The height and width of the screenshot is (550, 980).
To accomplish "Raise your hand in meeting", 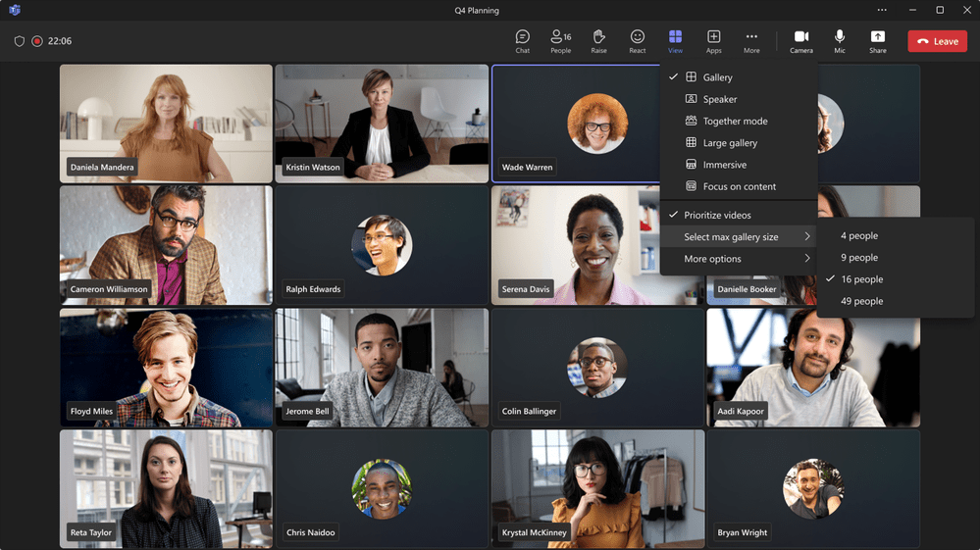I will [x=598, y=41].
